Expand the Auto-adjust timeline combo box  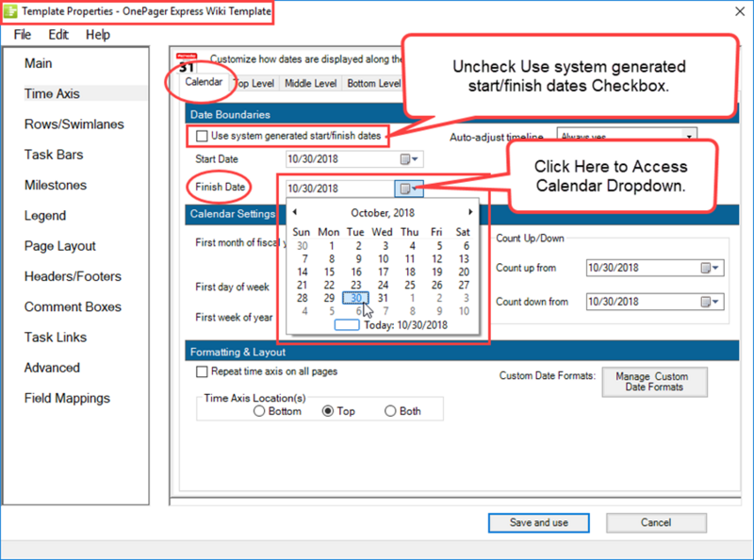coord(689,136)
